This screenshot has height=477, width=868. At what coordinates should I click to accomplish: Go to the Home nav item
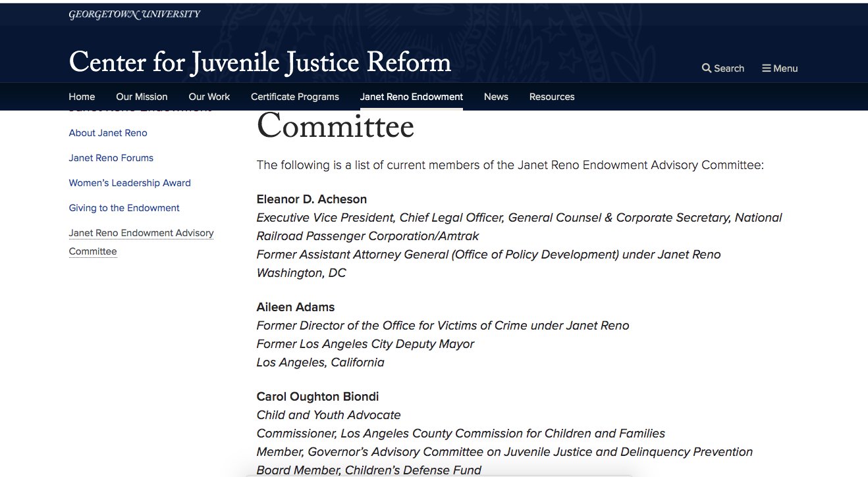point(82,97)
